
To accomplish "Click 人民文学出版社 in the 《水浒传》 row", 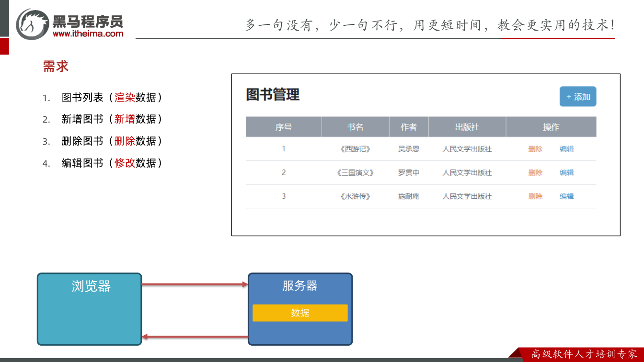I will [x=467, y=196].
